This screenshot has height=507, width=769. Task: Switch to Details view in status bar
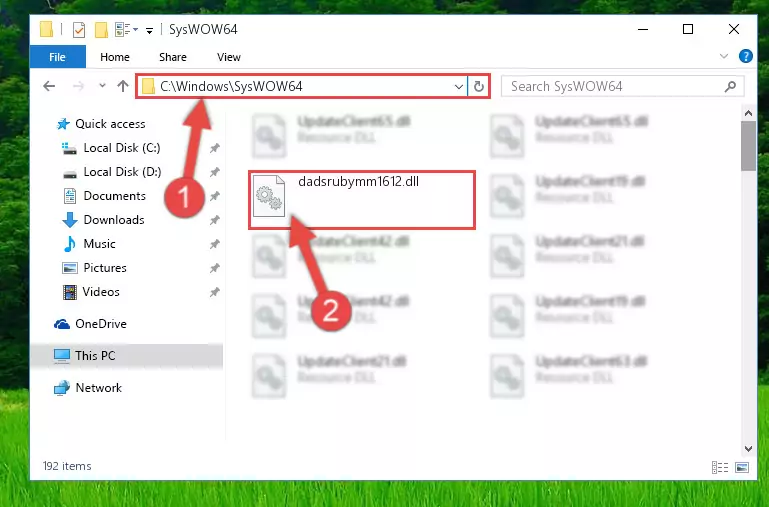(x=719, y=467)
